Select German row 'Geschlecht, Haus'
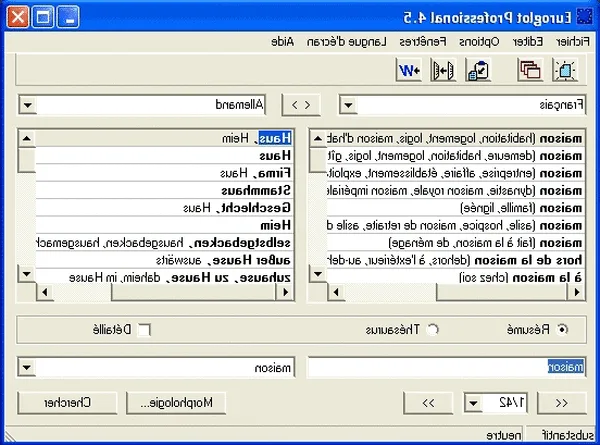The image size is (600, 445). [x=165, y=208]
